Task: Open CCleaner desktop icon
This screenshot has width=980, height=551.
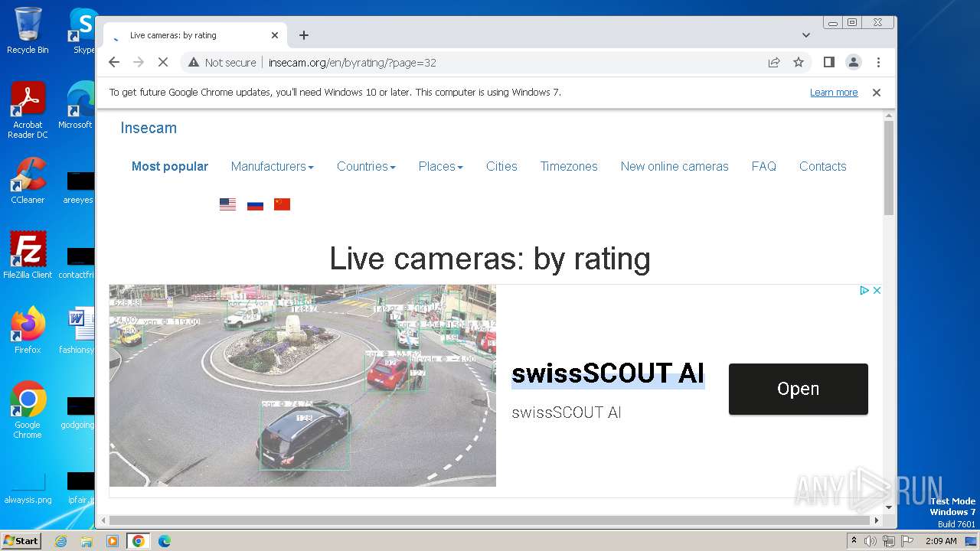Action: click(x=28, y=181)
